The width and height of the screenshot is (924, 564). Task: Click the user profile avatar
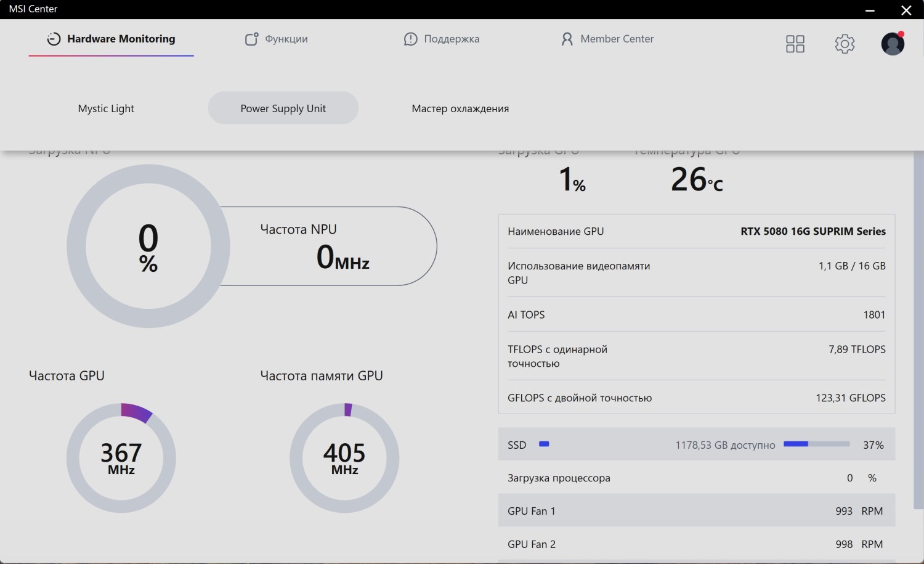point(892,44)
